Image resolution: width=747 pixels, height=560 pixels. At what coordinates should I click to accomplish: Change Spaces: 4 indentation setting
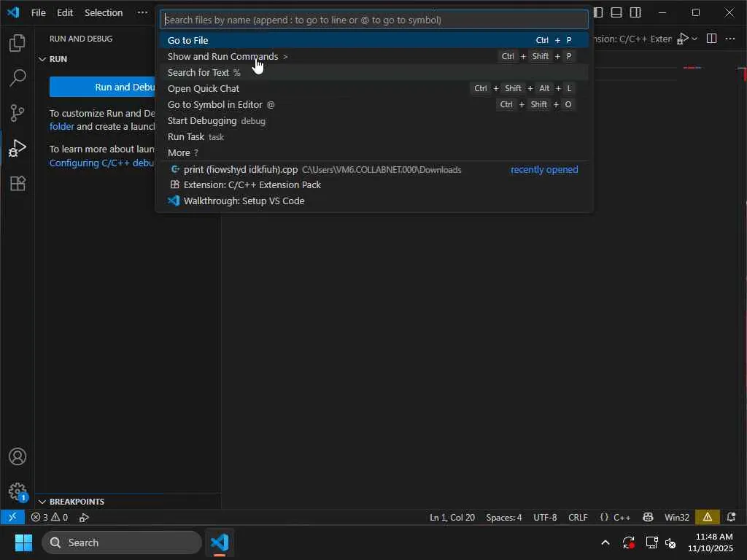(x=503, y=517)
